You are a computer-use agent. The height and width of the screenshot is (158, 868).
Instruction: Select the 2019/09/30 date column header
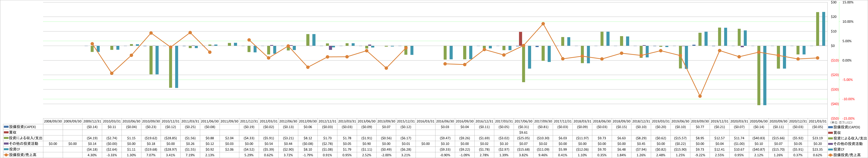(700, 121)
